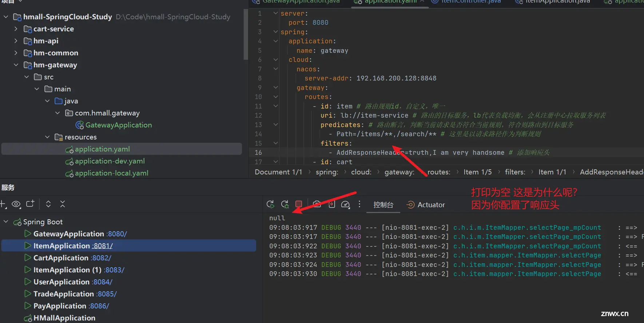
Task: Click the Item 1/5 breadcrumb
Action: [477, 172]
